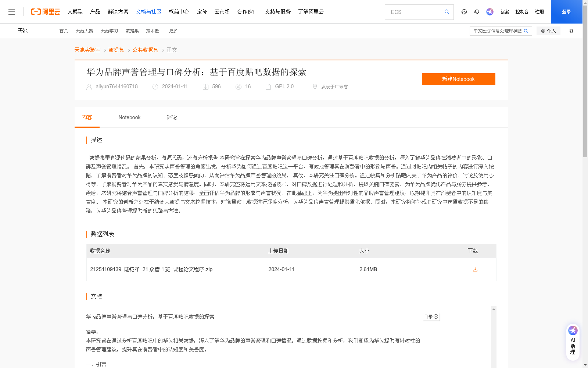Viewport: 588px width, 368px height.
Task: Open the 定价 menu item
Action: (202, 12)
